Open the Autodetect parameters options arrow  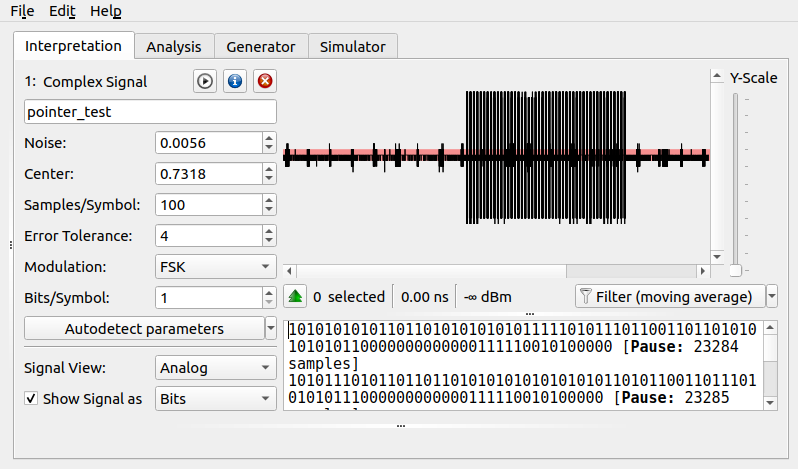click(x=270, y=329)
